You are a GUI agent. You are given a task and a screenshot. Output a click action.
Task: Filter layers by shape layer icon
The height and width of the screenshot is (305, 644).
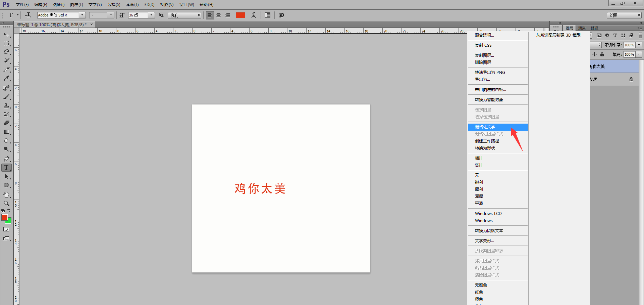(623, 35)
